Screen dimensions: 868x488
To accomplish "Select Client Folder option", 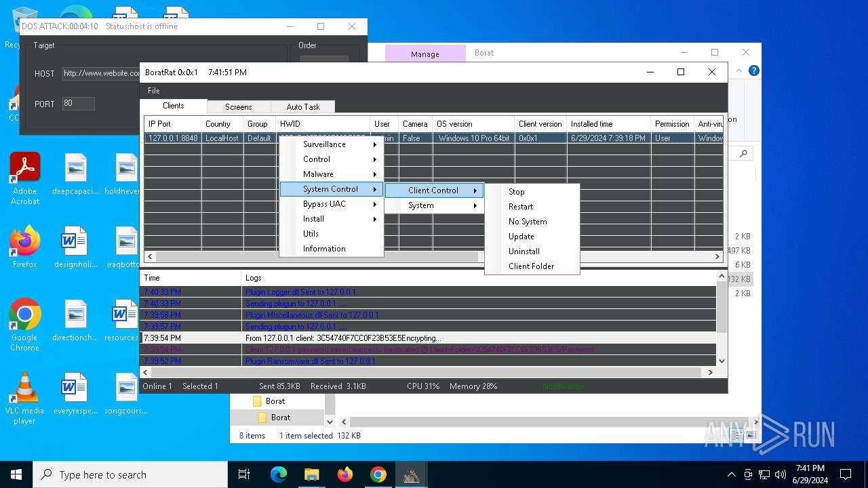I will coord(532,266).
